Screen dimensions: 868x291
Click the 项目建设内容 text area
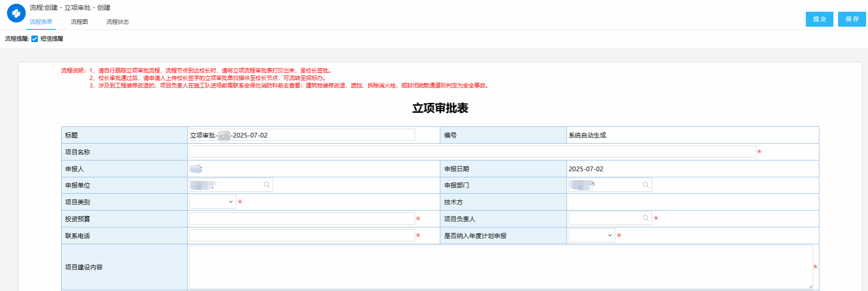coord(500,267)
